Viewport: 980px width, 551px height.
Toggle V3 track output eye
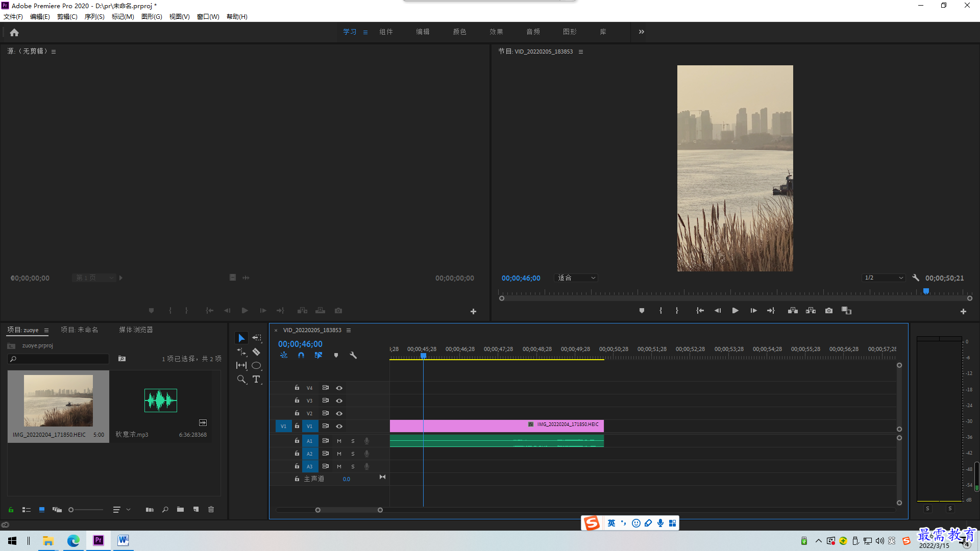(x=339, y=400)
